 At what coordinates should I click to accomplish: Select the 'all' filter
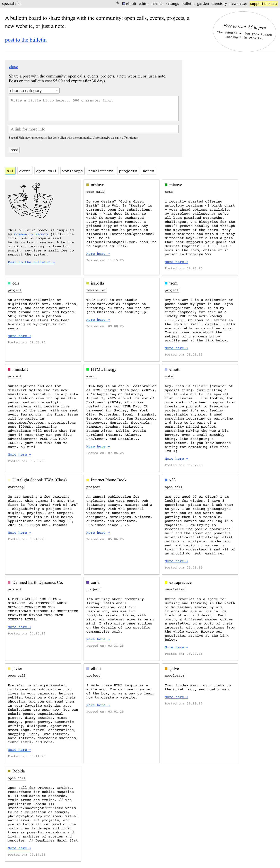10,171
